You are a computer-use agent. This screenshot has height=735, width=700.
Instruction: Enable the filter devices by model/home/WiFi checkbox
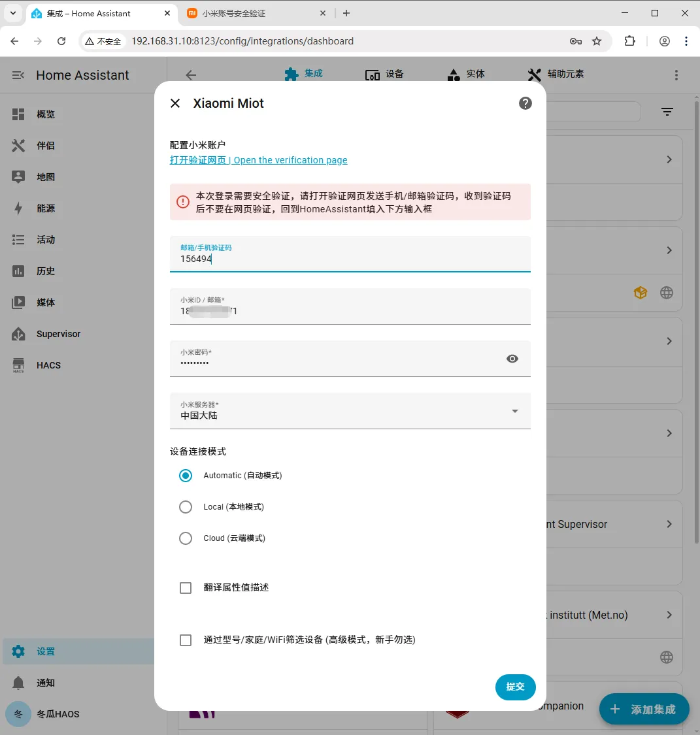coord(186,640)
